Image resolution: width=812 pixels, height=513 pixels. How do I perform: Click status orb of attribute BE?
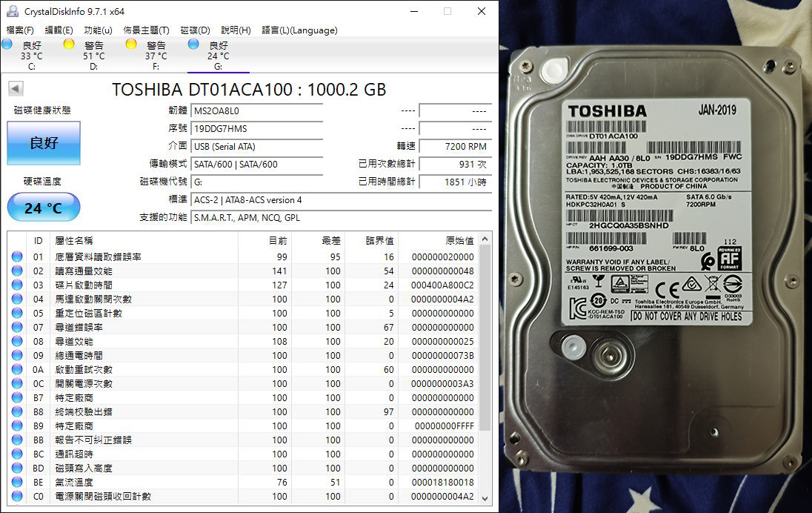click(x=17, y=482)
